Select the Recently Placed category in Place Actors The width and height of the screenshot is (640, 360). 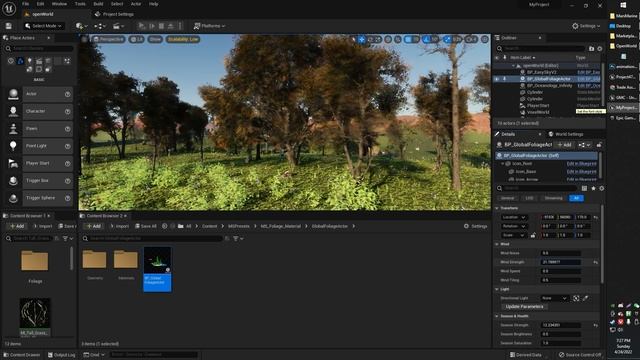[11, 61]
